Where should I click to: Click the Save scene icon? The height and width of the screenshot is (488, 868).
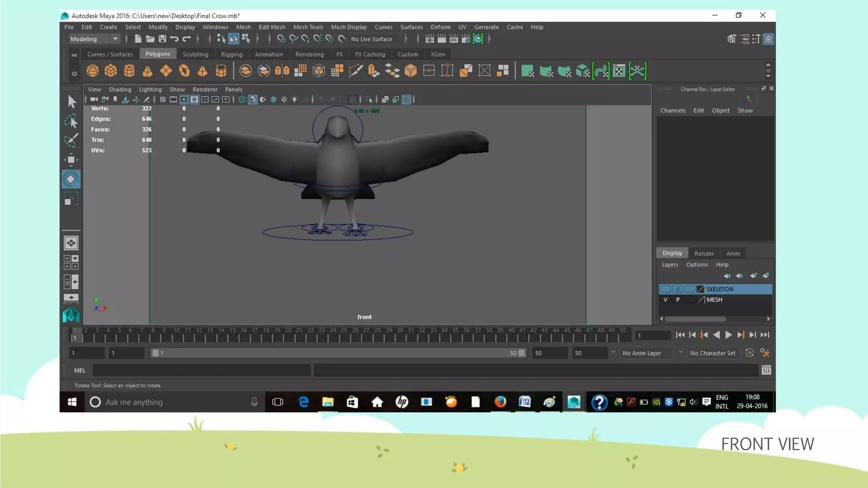tap(162, 39)
